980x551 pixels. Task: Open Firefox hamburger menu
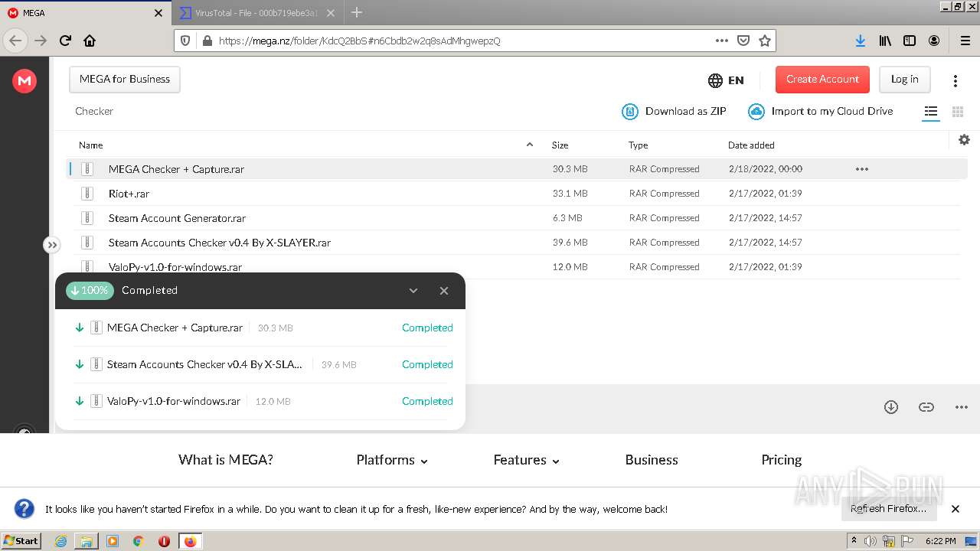point(965,41)
